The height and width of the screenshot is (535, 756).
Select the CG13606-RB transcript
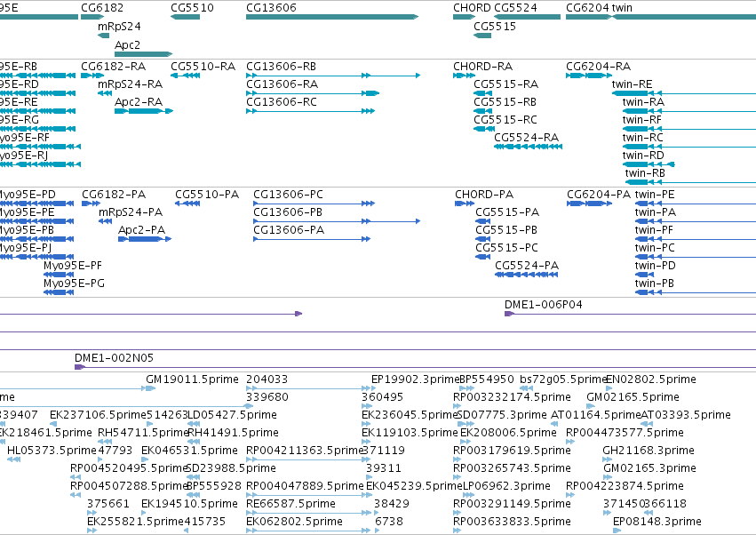pos(333,76)
